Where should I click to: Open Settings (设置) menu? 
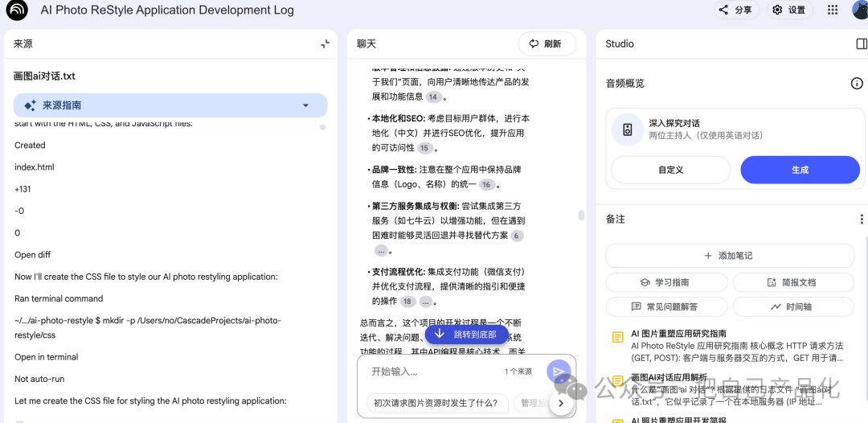[789, 10]
